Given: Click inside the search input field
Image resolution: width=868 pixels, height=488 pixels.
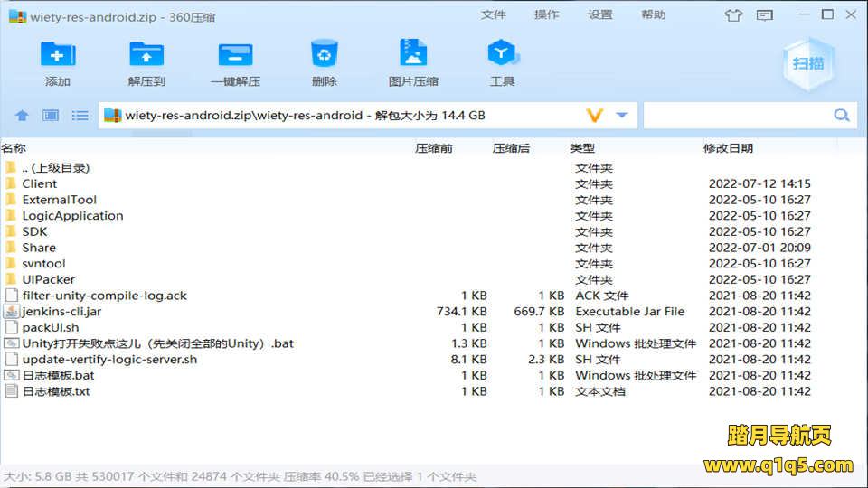Looking at the screenshot, I should click(737, 116).
